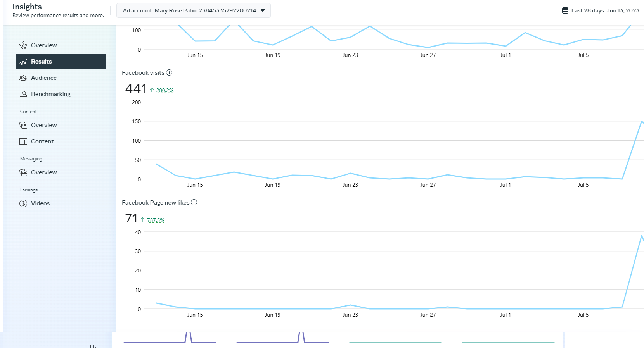Click info icon next to Facebook Page new likes
This screenshot has width=644, height=348.
pos(194,202)
